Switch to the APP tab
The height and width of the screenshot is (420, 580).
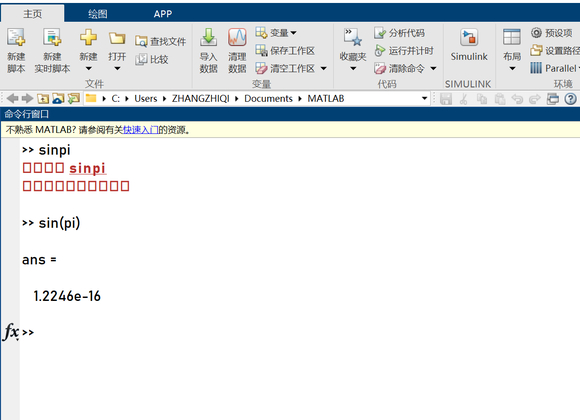[162, 14]
